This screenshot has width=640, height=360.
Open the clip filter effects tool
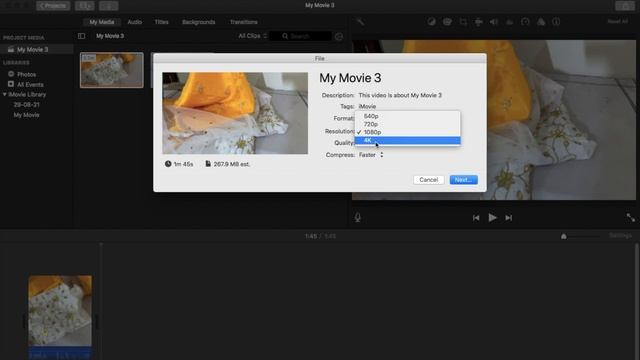(x=541, y=22)
